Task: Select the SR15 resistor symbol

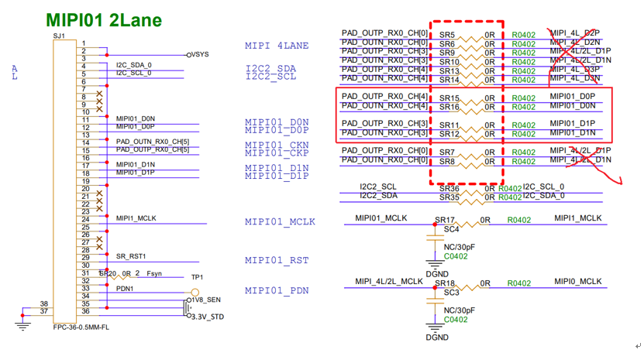Action: [467, 99]
